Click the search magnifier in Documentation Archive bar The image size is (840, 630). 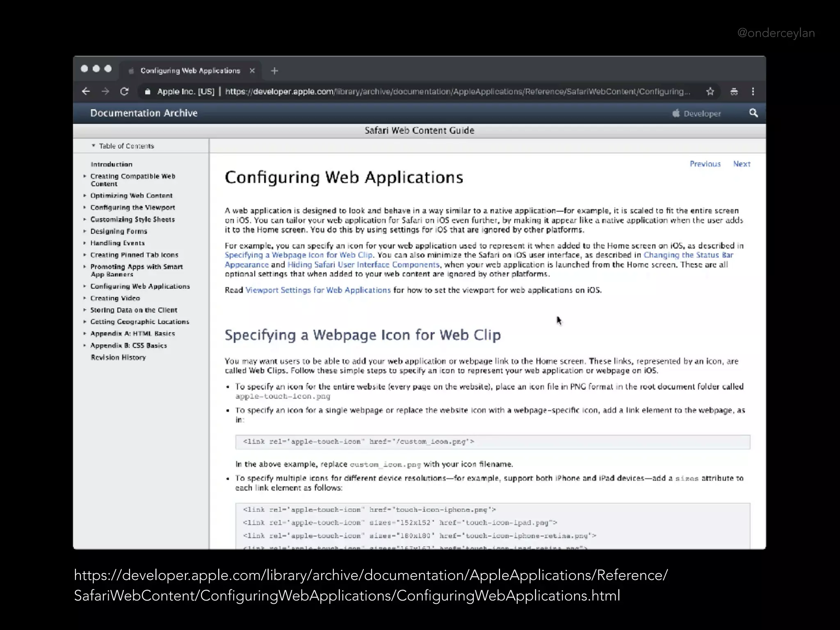753,113
